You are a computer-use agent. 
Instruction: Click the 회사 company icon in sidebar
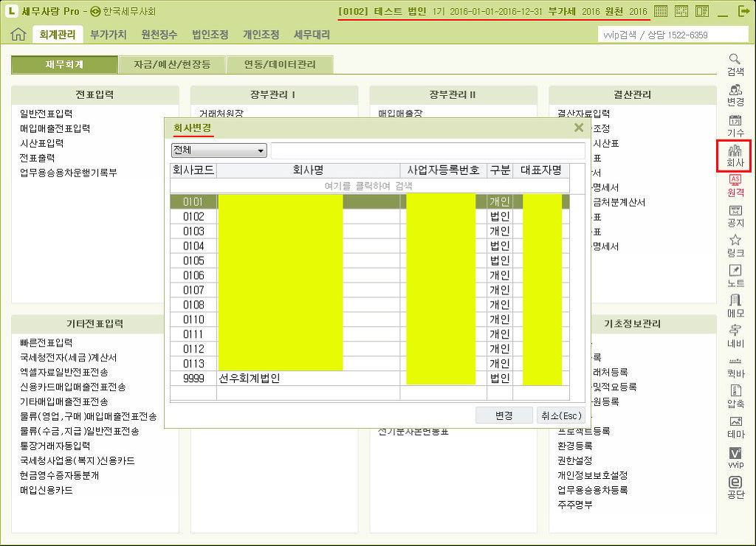(735, 156)
